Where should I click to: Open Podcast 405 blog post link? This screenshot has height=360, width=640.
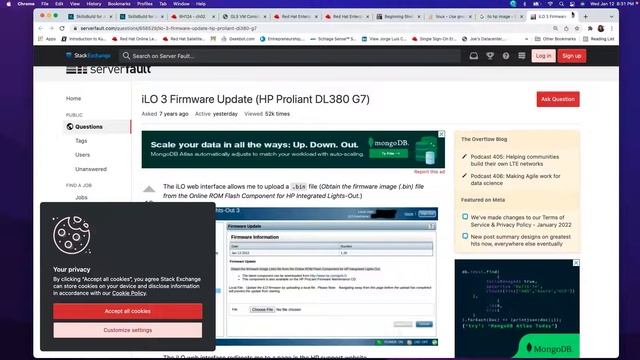point(515,160)
